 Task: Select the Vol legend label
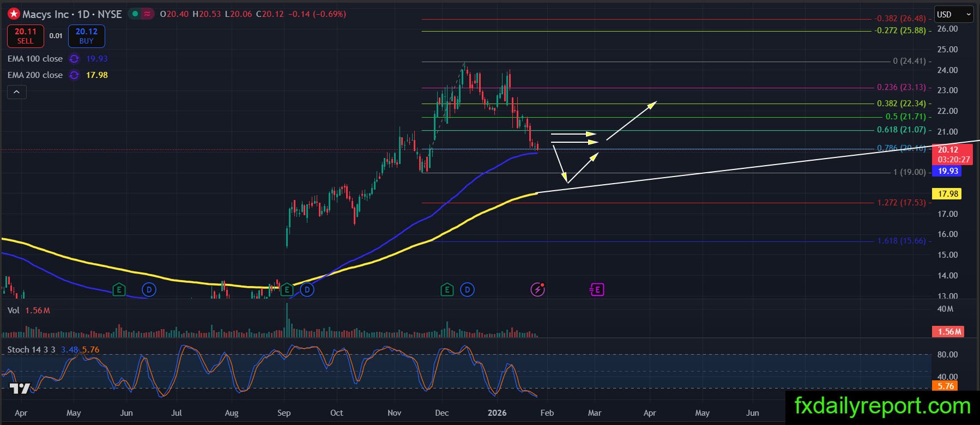tap(14, 311)
